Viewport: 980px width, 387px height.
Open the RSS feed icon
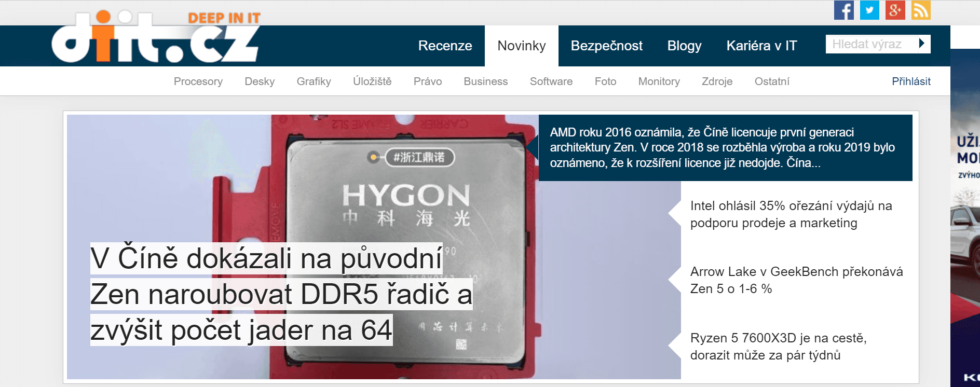coord(921,10)
